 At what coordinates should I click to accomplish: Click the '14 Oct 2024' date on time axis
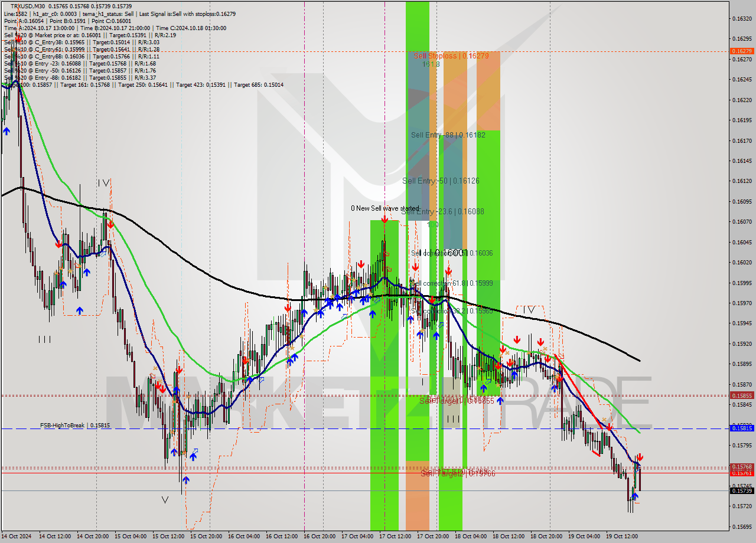coord(17,537)
